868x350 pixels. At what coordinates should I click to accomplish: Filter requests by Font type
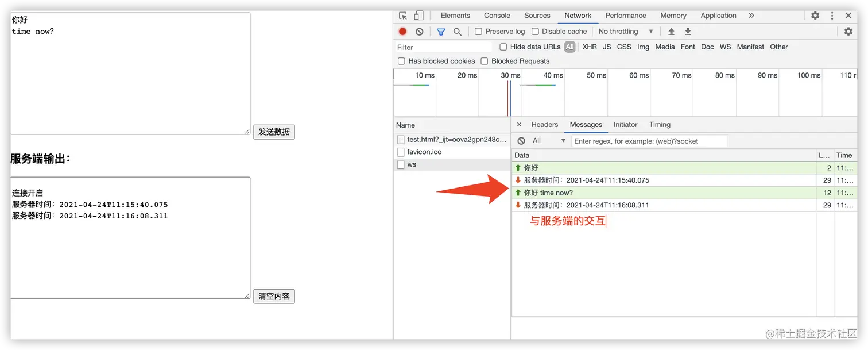click(x=688, y=47)
